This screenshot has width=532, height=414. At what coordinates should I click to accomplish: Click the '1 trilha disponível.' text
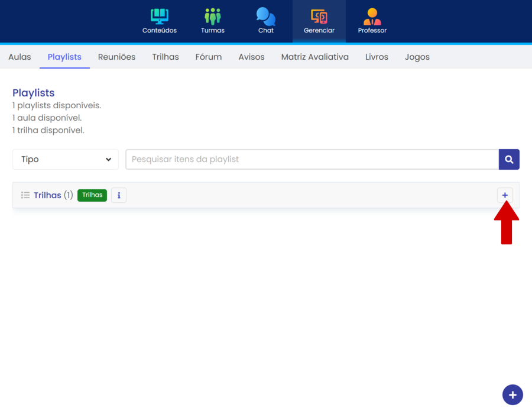[48, 130]
